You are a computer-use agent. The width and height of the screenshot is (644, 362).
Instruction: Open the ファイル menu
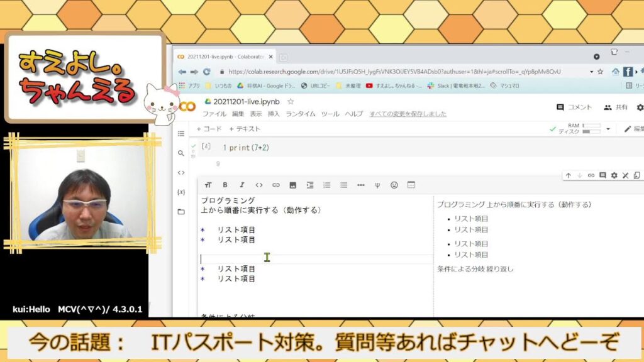[214, 114]
